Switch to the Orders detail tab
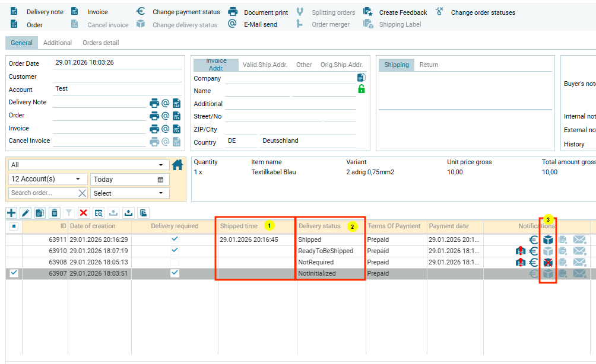 tap(100, 43)
